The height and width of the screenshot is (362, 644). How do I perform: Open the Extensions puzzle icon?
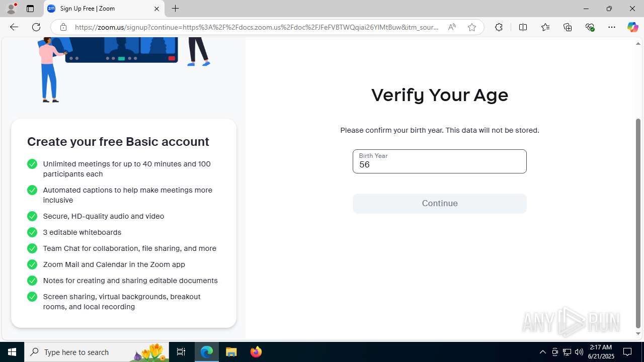(499, 27)
